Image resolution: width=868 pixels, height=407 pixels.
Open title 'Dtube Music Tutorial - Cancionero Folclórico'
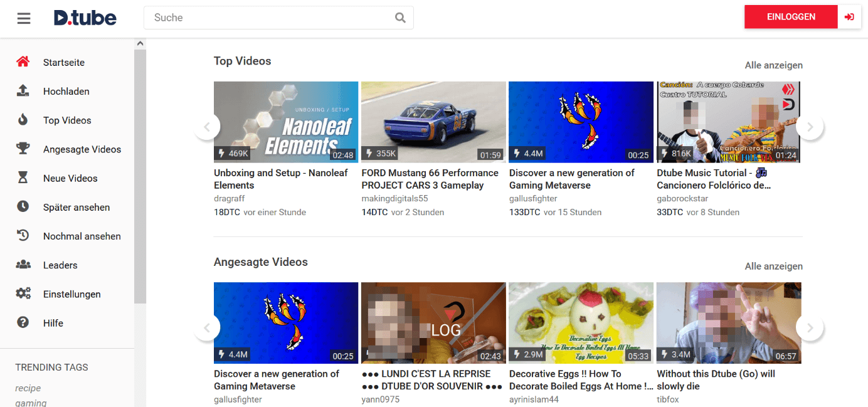[714, 179]
